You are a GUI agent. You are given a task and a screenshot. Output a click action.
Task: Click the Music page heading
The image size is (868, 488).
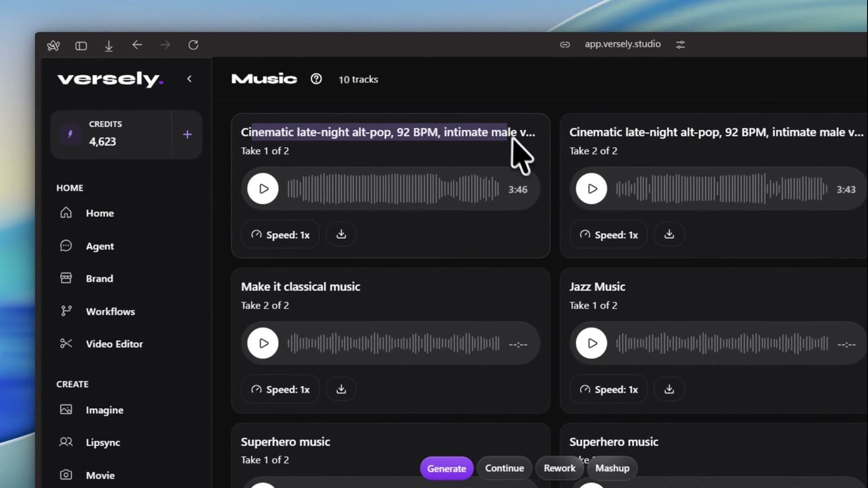(264, 79)
